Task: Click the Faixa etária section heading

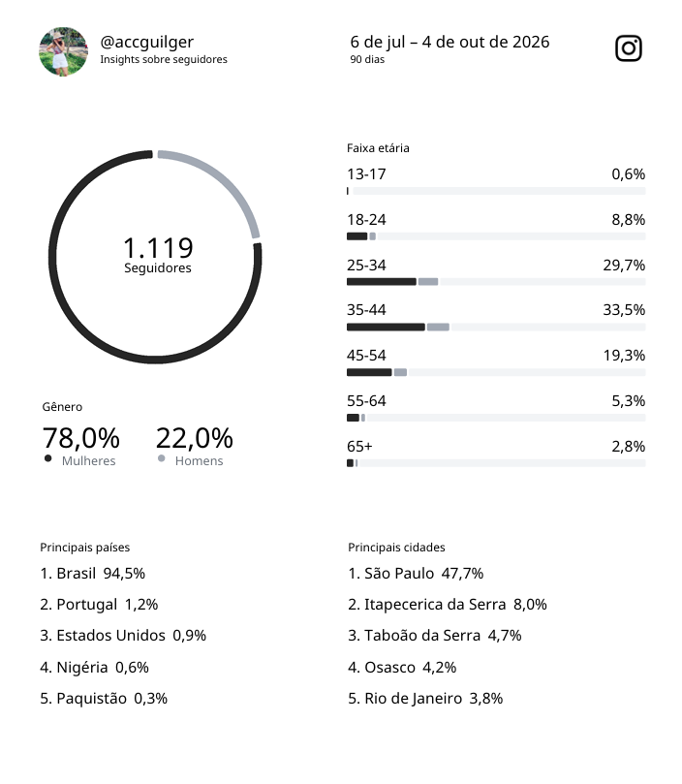Action: point(378,148)
